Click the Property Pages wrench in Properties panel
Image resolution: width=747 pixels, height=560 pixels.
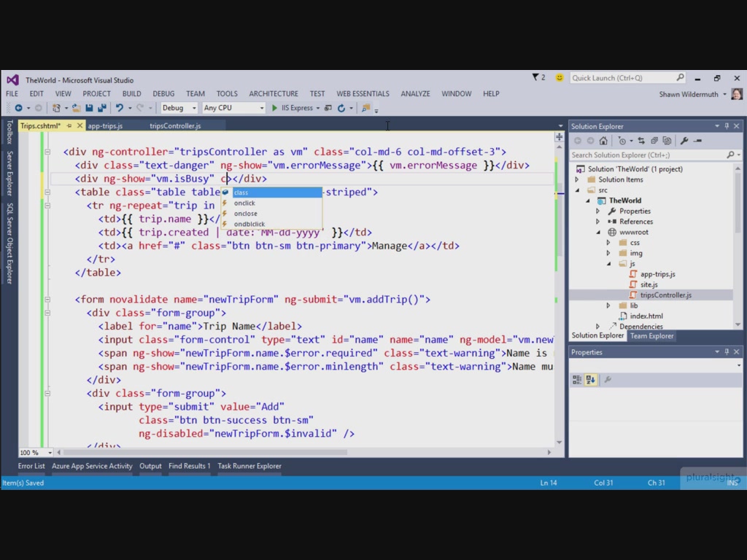coord(608,379)
